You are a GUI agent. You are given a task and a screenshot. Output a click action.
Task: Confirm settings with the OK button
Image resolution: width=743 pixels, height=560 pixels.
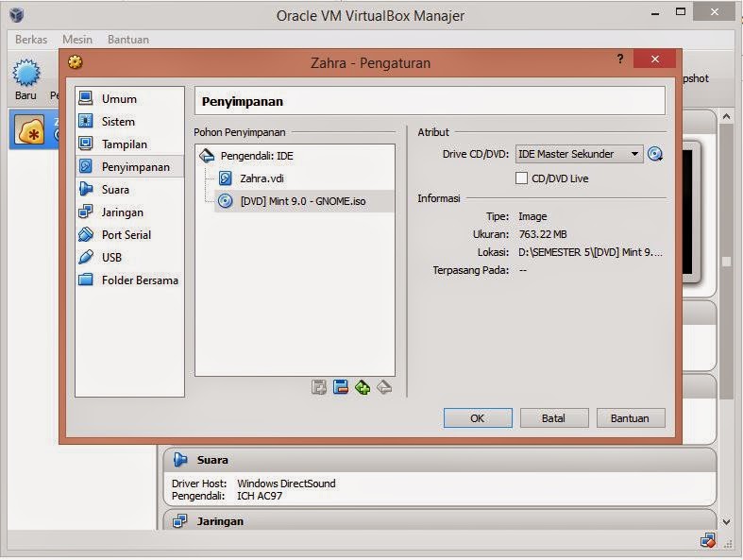tap(478, 418)
